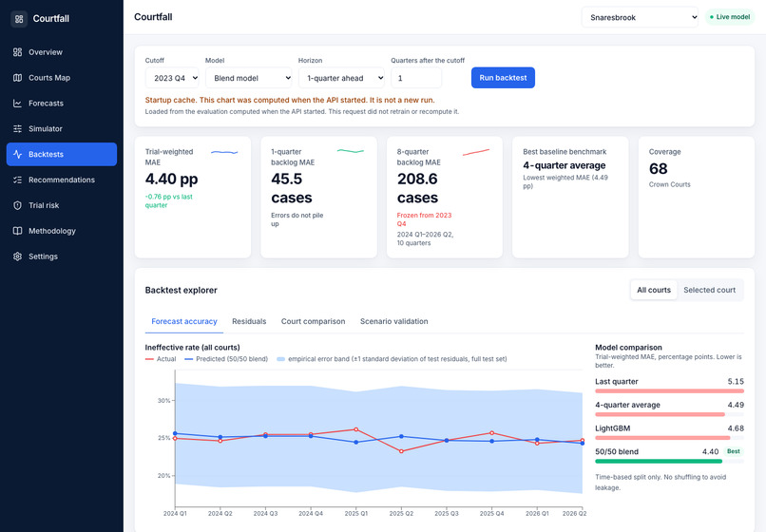Click the Model comparison heading
766x532 pixels.
point(628,348)
